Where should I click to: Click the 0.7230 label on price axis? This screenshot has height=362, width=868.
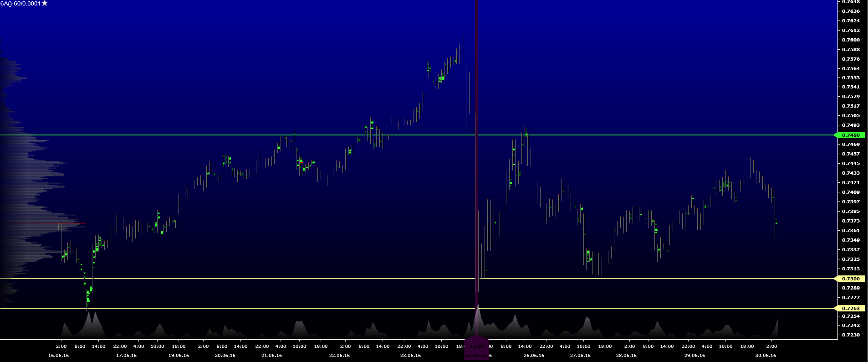coord(851,335)
